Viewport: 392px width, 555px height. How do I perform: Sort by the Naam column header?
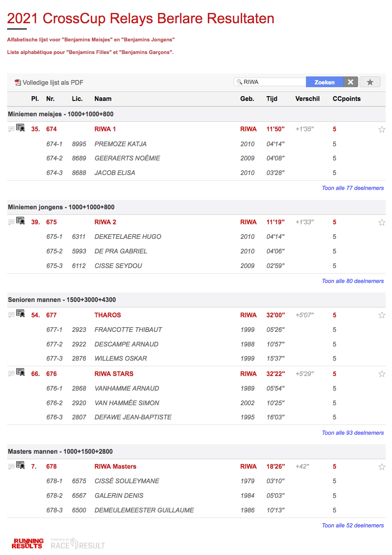click(103, 99)
